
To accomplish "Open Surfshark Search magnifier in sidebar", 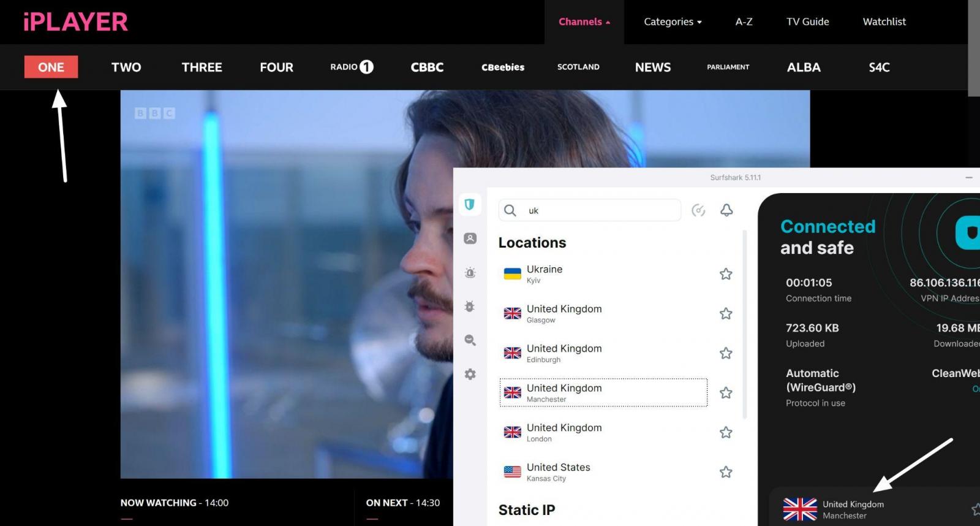I will [470, 340].
